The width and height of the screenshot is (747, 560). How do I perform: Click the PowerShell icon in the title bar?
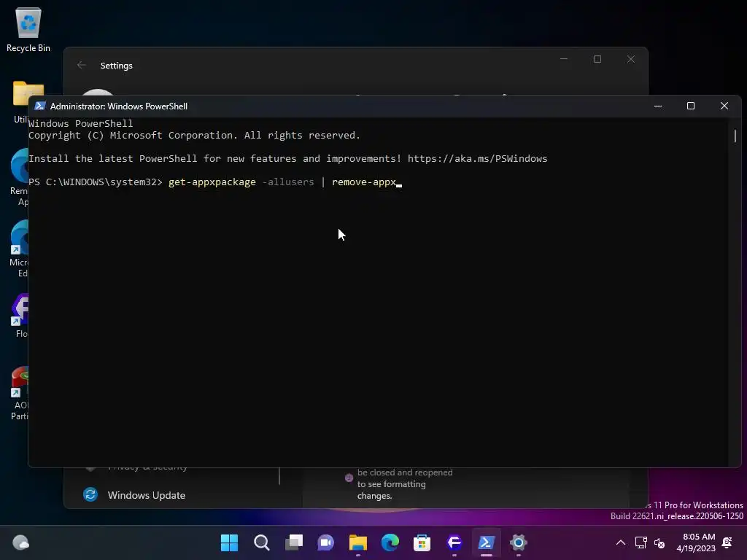tap(40, 106)
